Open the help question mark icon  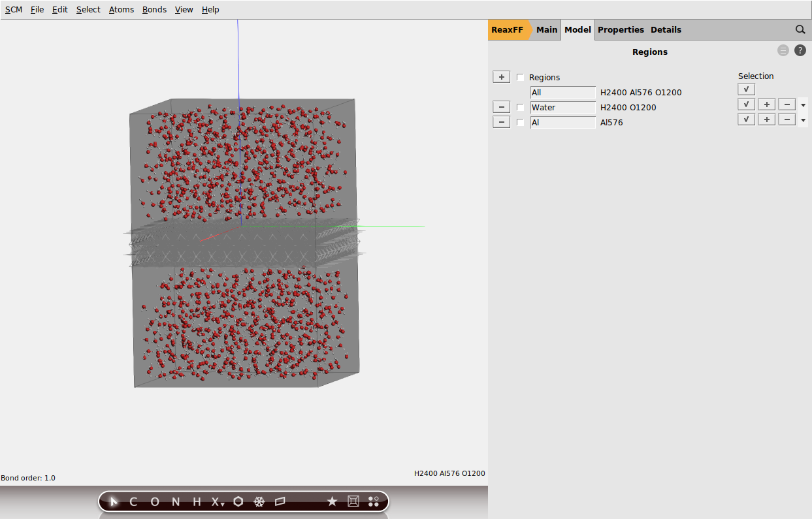pos(800,50)
